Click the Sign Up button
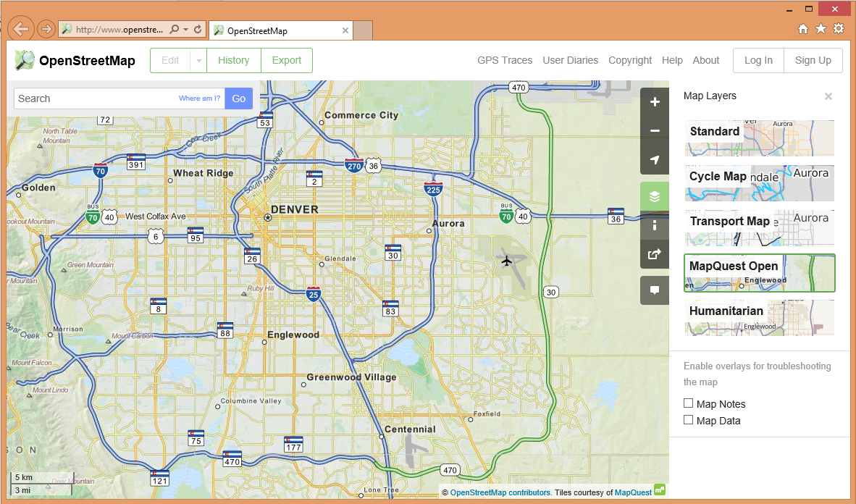The height and width of the screenshot is (504, 856). pyautogui.click(x=813, y=61)
